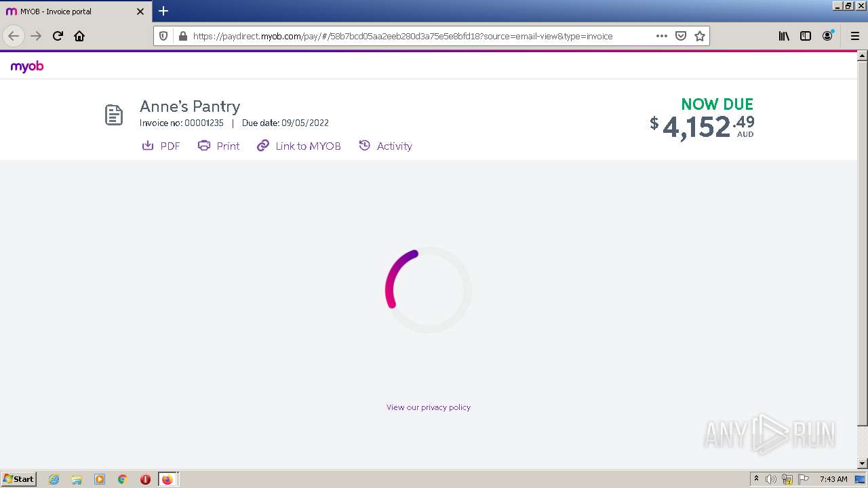The height and width of the screenshot is (488, 868).
Task: Open the Windows Start menu
Action: point(19,479)
